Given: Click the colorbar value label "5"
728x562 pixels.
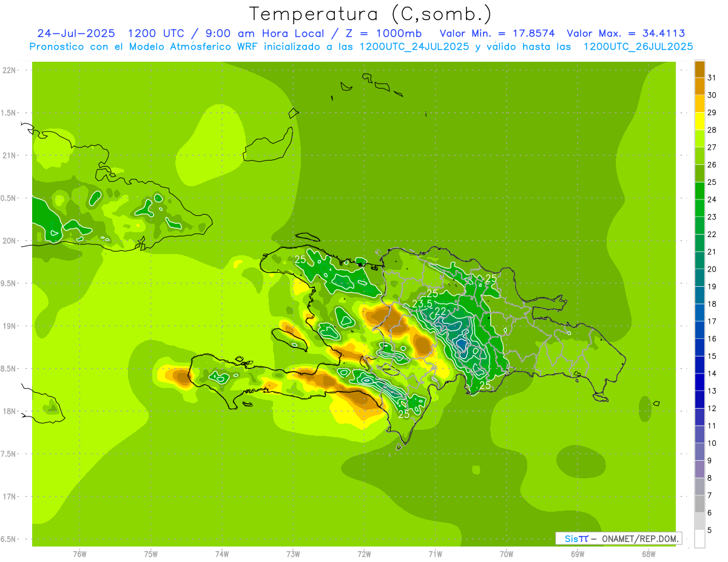Looking at the screenshot, I should [710, 530].
